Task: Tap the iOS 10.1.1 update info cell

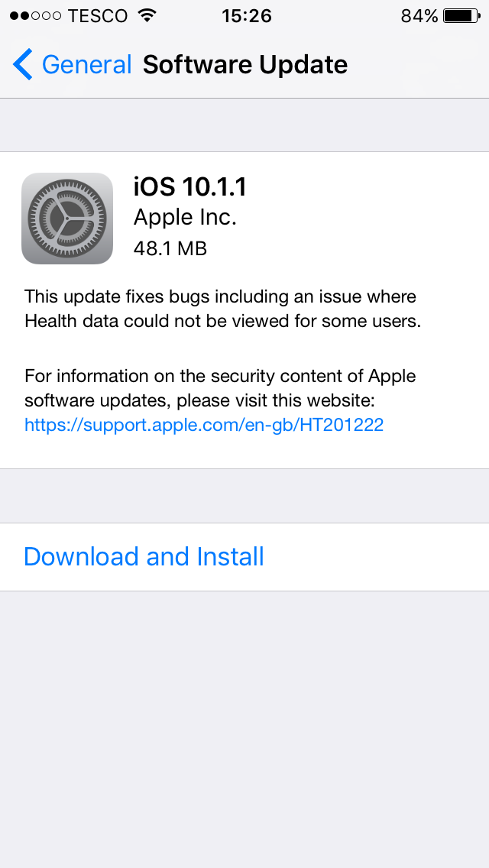Action: pyautogui.click(x=244, y=310)
